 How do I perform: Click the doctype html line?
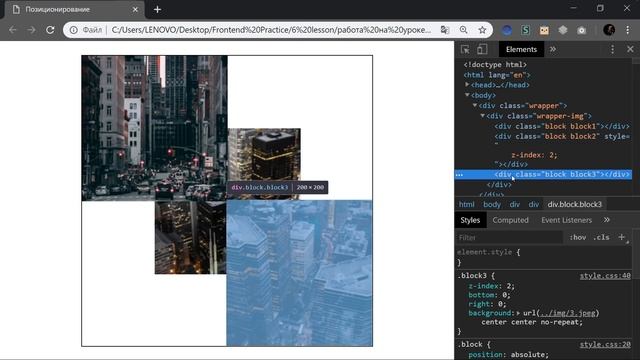495,64
